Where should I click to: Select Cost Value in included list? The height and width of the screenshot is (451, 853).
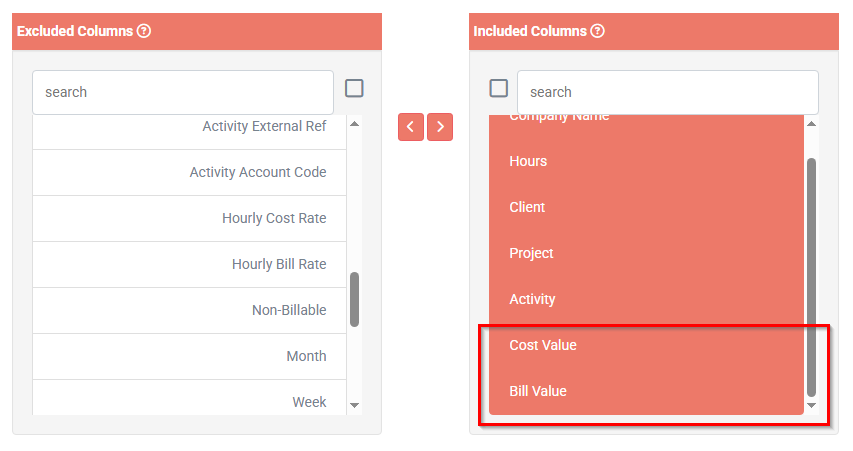(646, 345)
